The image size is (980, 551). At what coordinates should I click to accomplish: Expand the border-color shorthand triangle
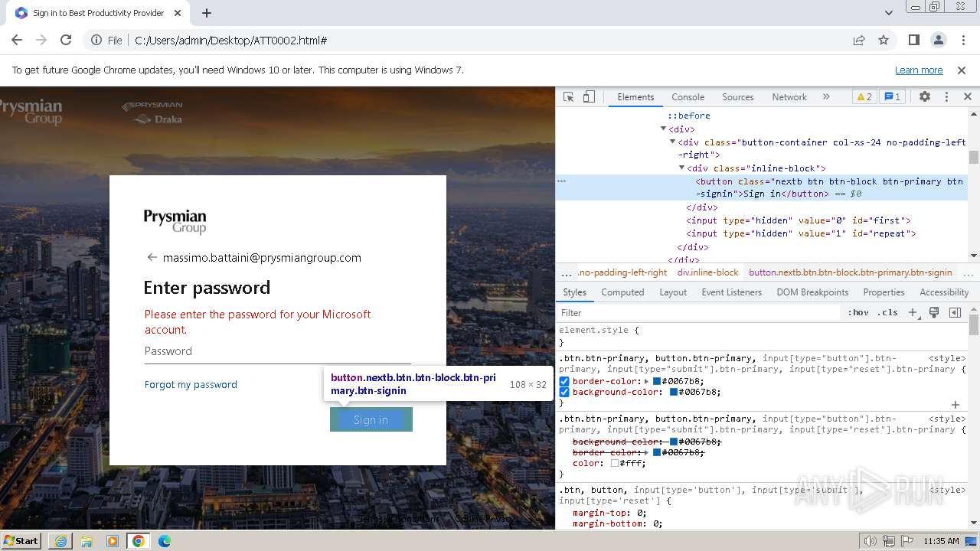click(x=647, y=381)
